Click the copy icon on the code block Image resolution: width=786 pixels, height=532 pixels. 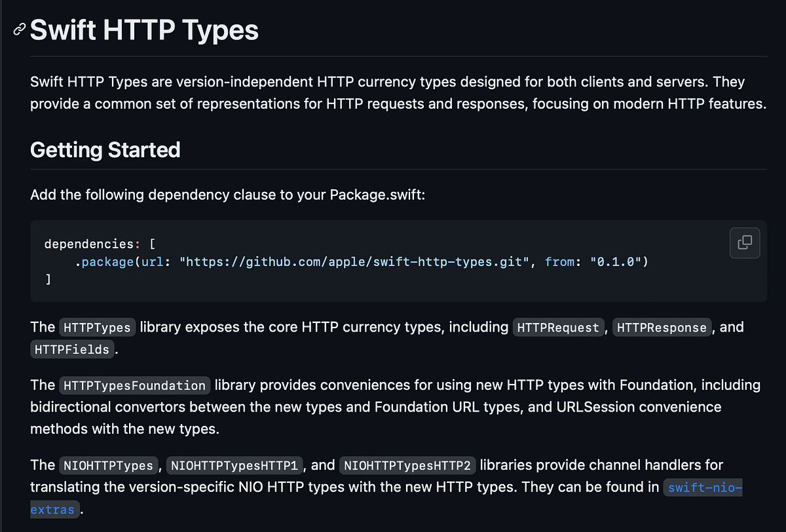tap(745, 243)
